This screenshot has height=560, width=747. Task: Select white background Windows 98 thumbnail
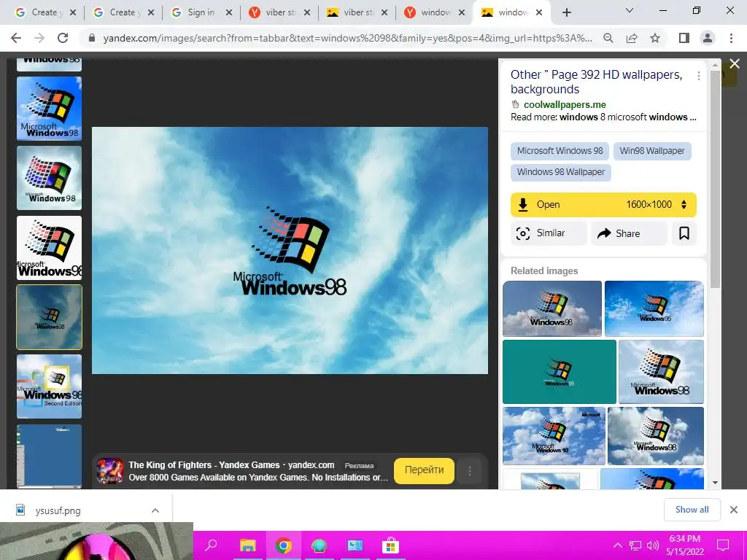coord(49,248)
